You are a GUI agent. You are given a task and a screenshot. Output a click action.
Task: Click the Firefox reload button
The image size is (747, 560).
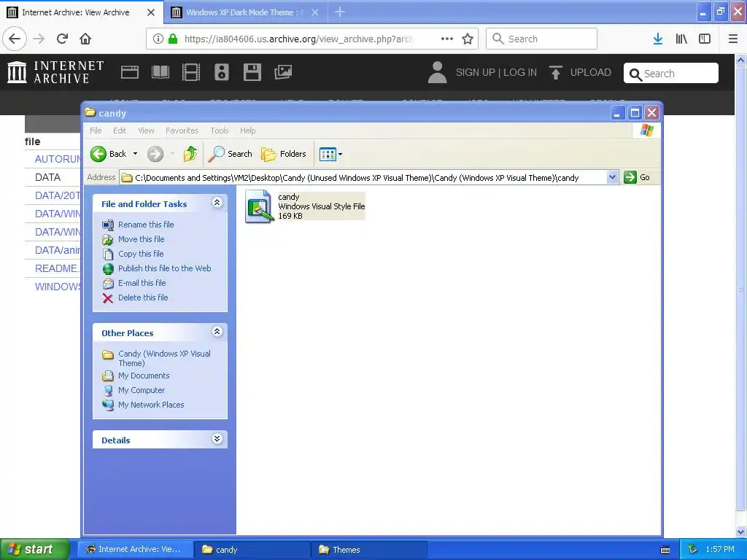(62, 39)
